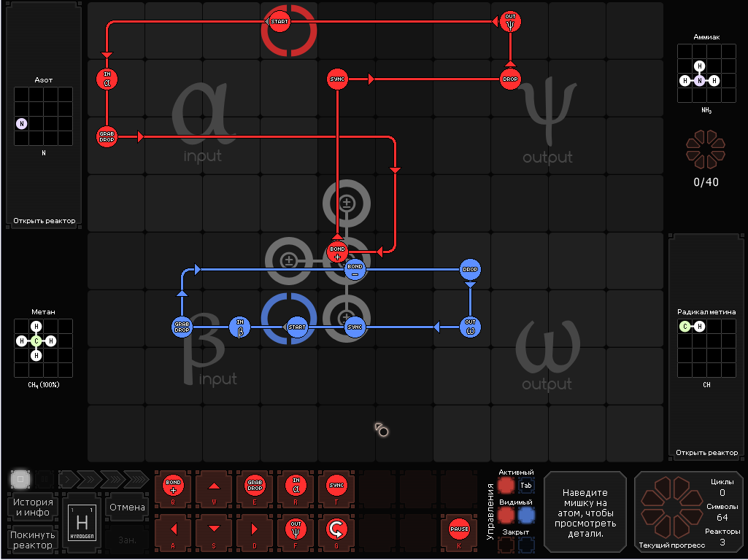Select the red BOND+ instruction tile (Q)

(173, 489)
